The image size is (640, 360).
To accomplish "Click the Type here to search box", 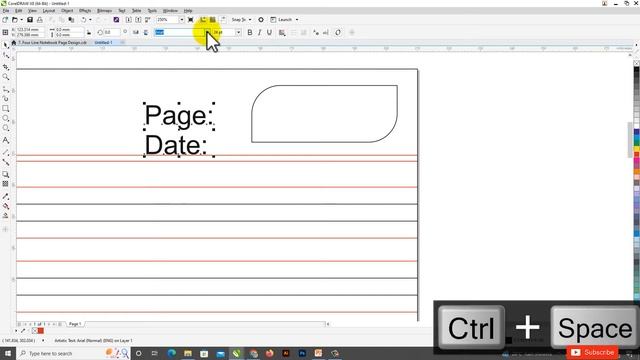I will pos(73,353).
